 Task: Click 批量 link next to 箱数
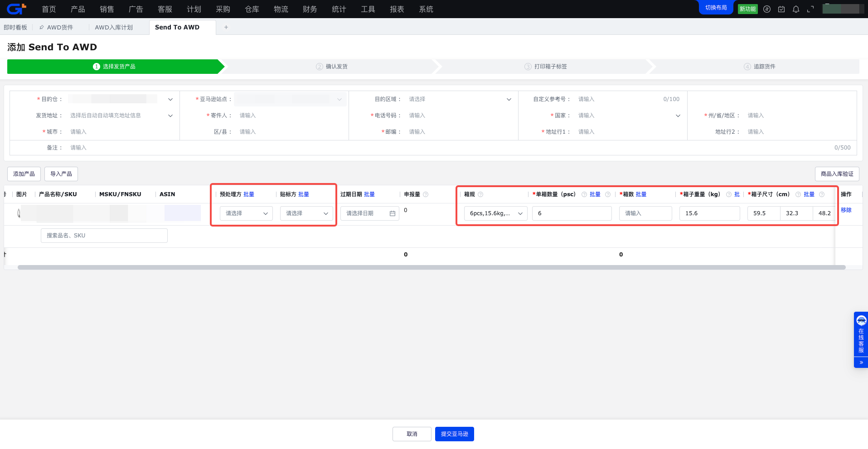click(641, 194)
